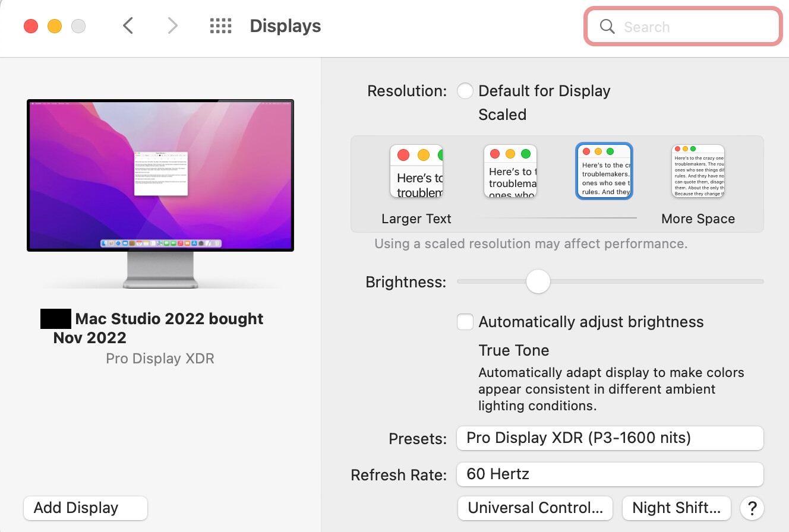Click the 'True Tone' label
789x532 pixels.
click(514, 350)
